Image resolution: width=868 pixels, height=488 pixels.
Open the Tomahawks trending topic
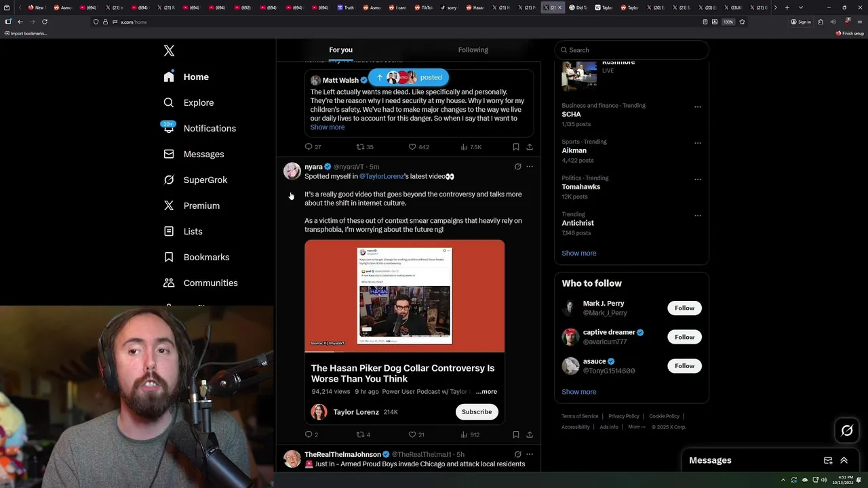pyautogui.click(x=580, y=186)
